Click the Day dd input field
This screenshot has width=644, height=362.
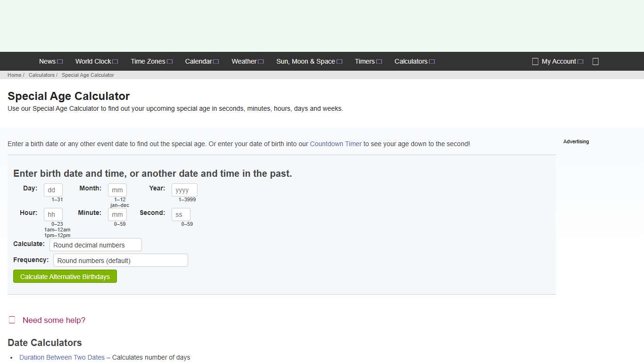(x=53, y=190)
